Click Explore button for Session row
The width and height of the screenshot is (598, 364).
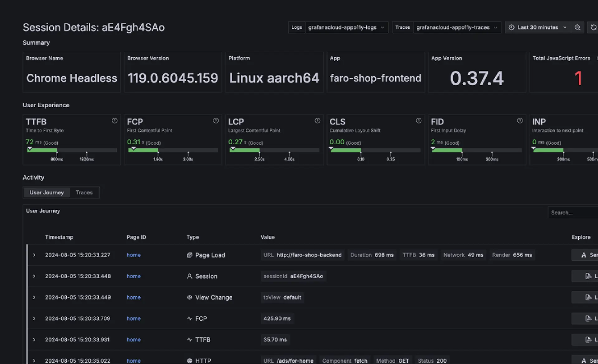coord(585,276)
